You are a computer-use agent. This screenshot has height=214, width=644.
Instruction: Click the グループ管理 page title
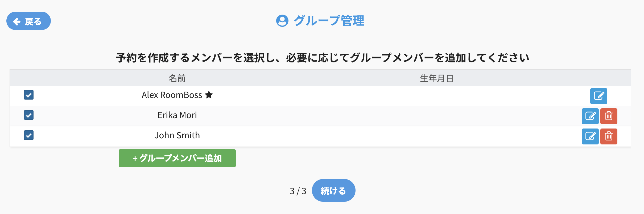point(329,21)
